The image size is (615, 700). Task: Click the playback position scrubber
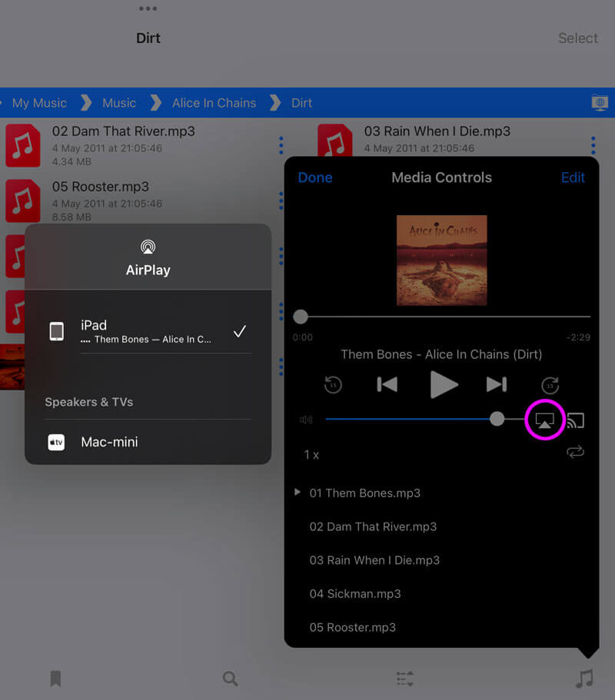tap(301, 317)
